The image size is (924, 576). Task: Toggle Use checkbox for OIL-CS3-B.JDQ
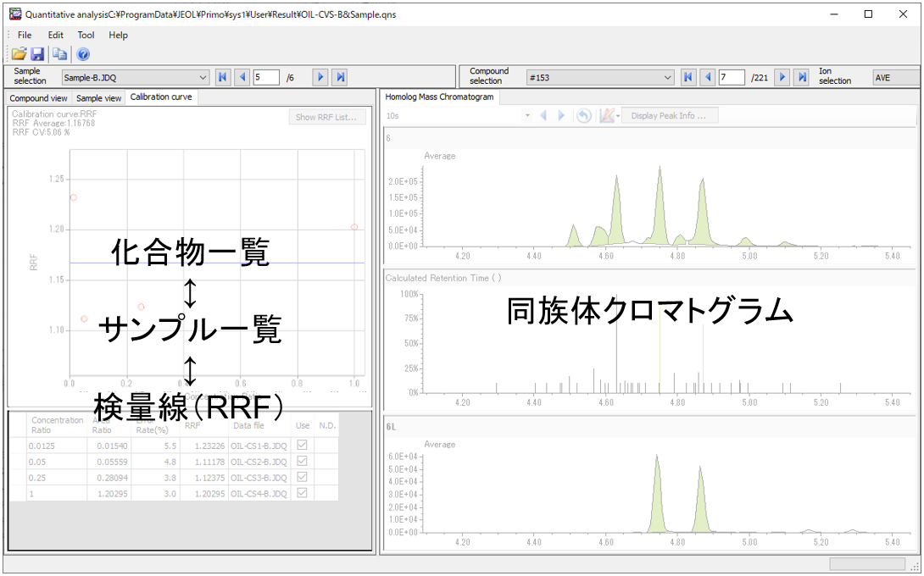click(x=303, y=477)
